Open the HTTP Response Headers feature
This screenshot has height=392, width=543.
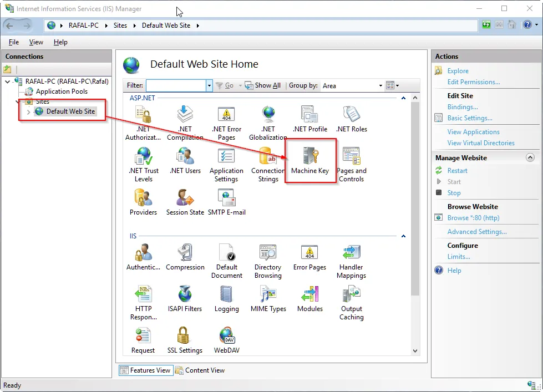click(x=143, y=303)
